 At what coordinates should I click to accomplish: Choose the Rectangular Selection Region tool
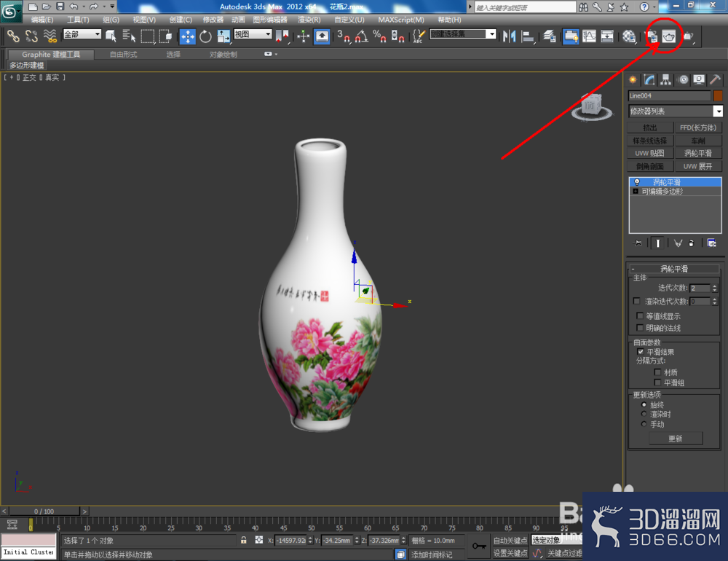click(148, 36)
